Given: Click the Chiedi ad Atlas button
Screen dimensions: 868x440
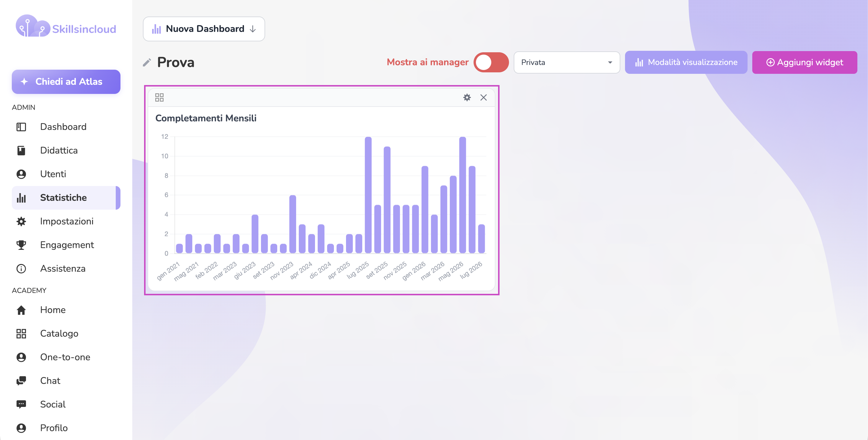Looking at the screenshot, I should 66,82.
